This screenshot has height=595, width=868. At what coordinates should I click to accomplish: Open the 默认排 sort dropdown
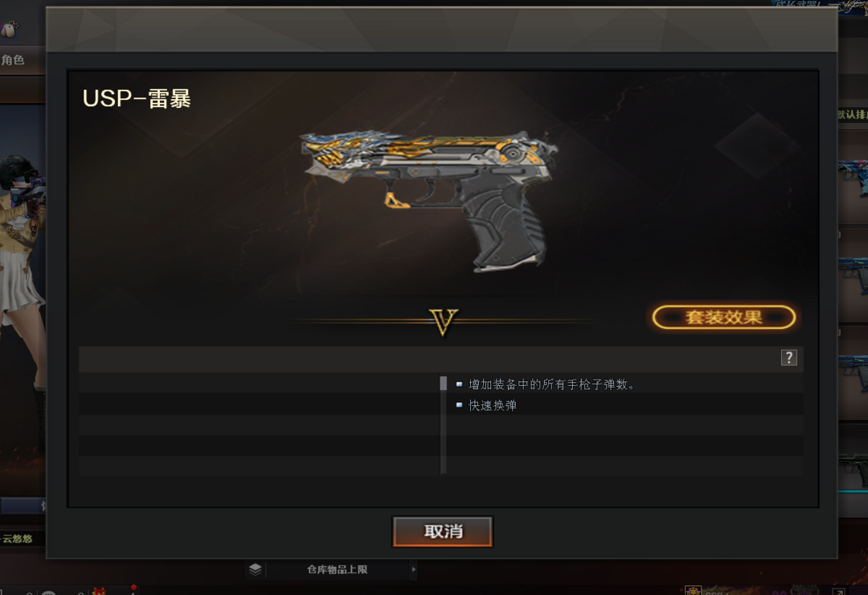(x=853, y=115)
